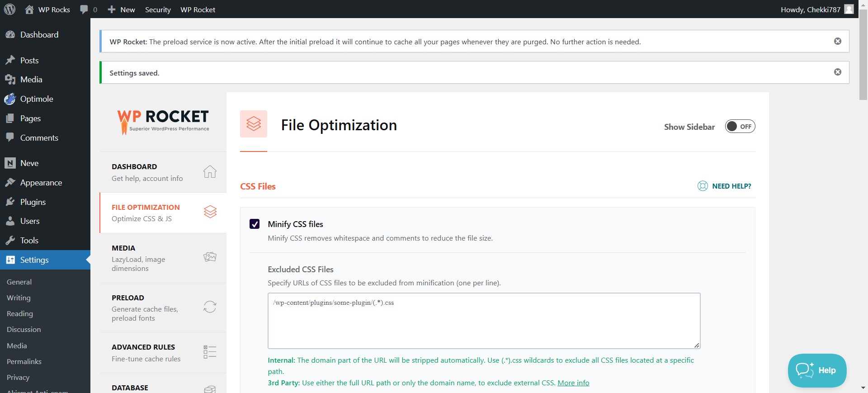Open the PRELOAD tab
This screenshot has height=393, width=868.
tap(163, 308)
